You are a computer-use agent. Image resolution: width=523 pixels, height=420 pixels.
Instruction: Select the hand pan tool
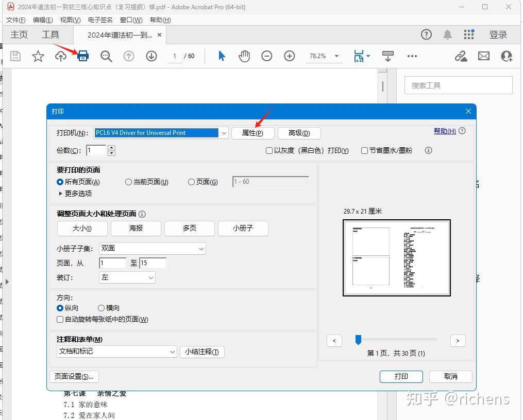(244, 56)
